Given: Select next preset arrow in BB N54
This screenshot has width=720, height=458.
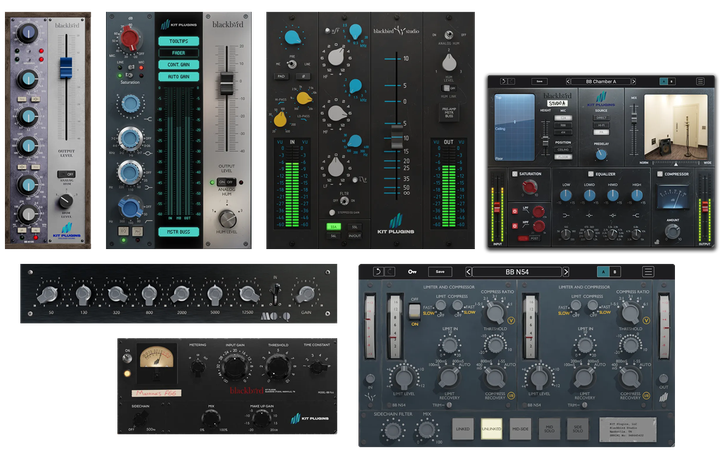Looking at the screenshot, I should pos(566,272).
